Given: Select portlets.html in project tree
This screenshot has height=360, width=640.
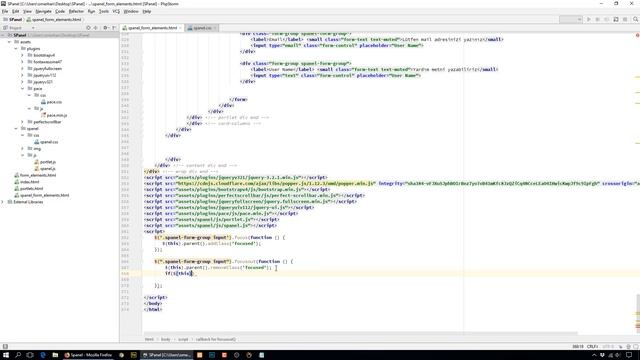Looking at the screenshot, I should 29,189.
